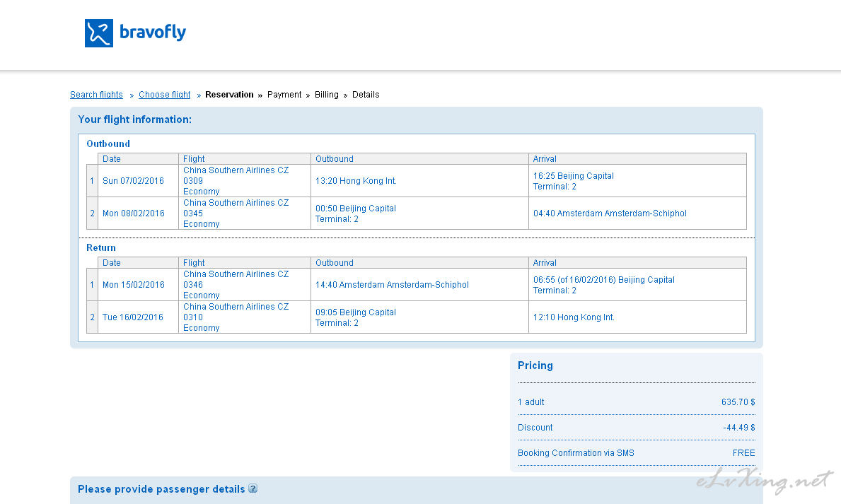The image size is (841, 504).
Task: Click the 1 adult price row
Action: (x=636, y=402)
